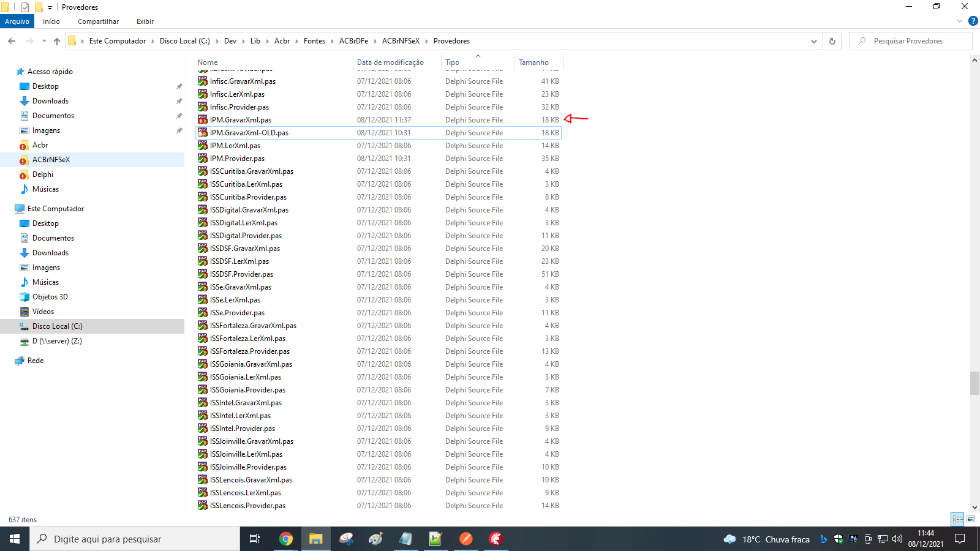Click the volume icon in the system tray
This screenshot has width=980, height=551.
[x=897, y=539]
